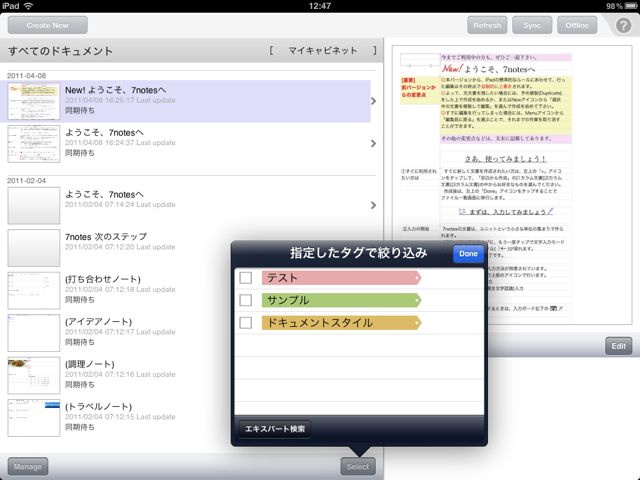This screenshot has height=480, width=640.
Task: Click the Manage button
Action: 28,467
